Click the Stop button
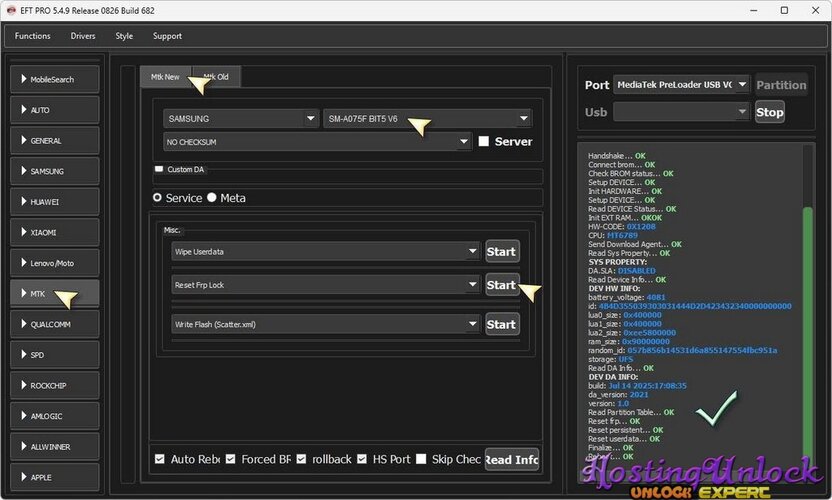 (x=770, y=112)
